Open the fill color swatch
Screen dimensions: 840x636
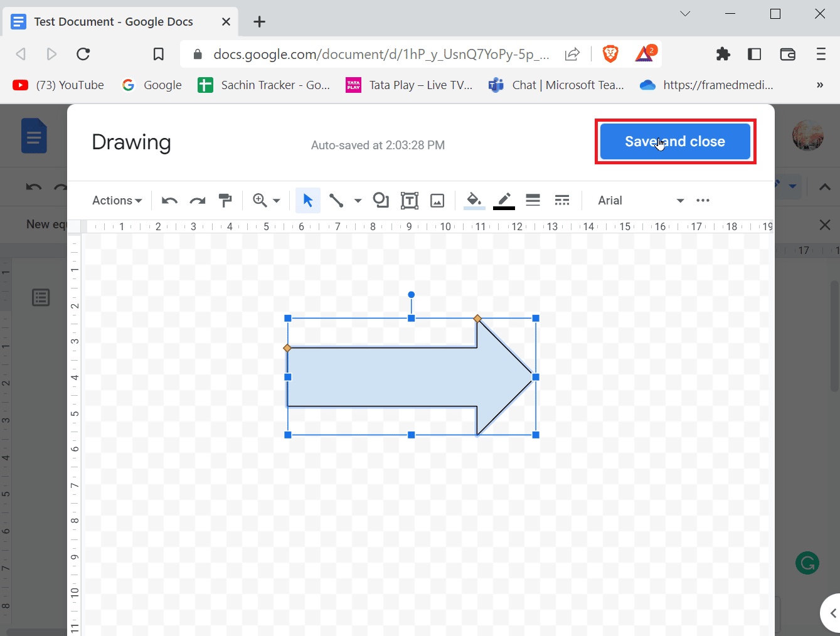pyautogui.click(x=474, y=200)
